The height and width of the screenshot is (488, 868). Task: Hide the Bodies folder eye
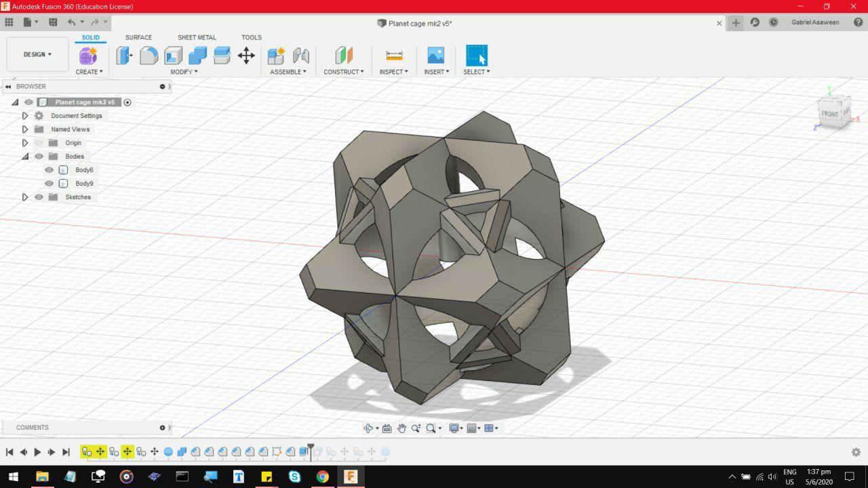[x=39, y=157]
